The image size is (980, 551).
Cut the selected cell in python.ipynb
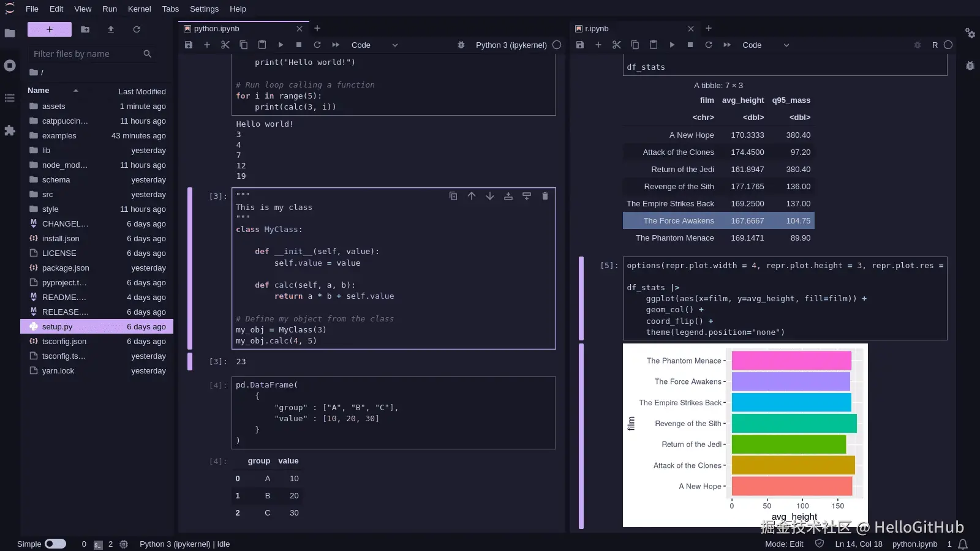point(225,45)
